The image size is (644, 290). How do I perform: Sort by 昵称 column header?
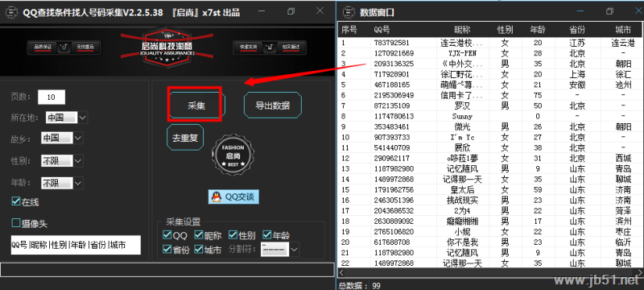pyautogui.click(x=462, y=30)
